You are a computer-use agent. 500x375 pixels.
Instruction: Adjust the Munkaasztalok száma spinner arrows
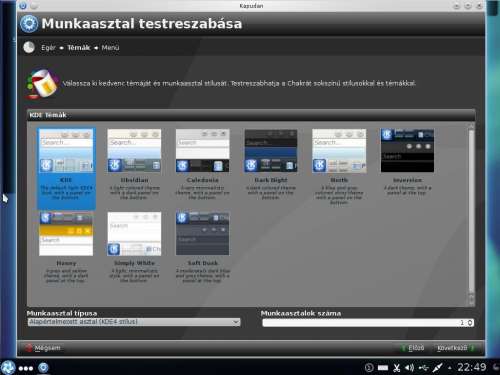click(x=470, y=323)
